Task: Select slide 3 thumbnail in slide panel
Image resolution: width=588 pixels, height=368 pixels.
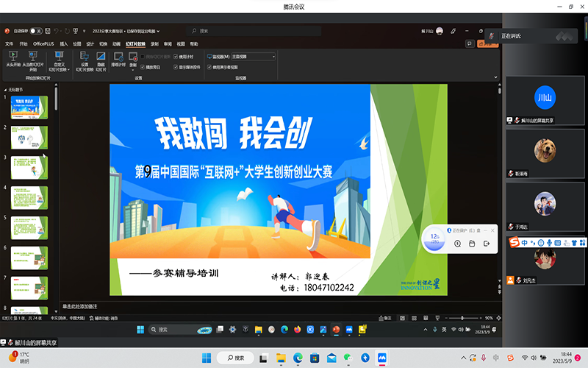Action: tap(29, 167)
